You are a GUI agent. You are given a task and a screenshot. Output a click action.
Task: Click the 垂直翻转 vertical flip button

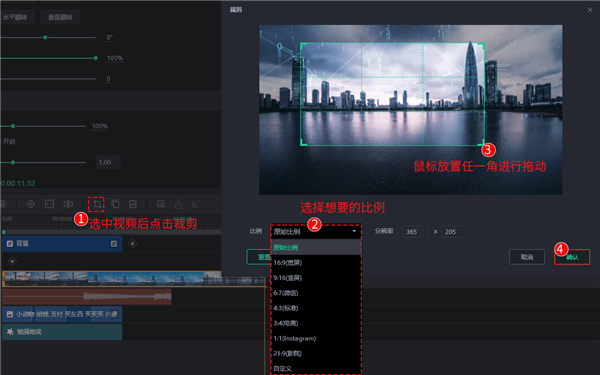(x=60, y=17)
